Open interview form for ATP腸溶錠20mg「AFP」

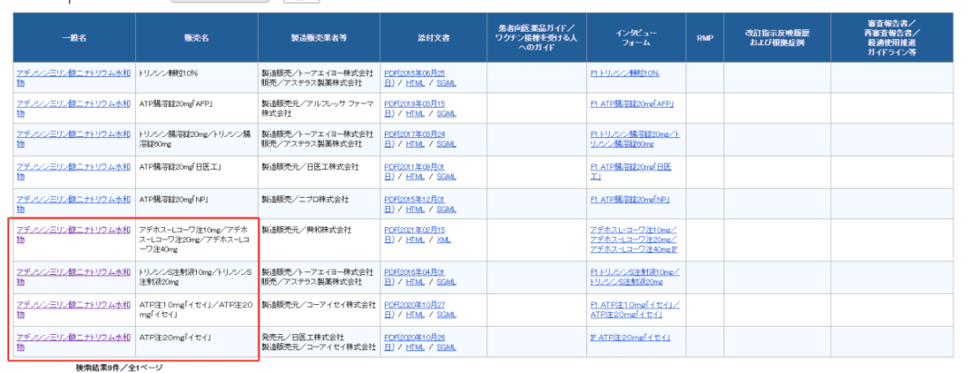click(x=632, y=104)
